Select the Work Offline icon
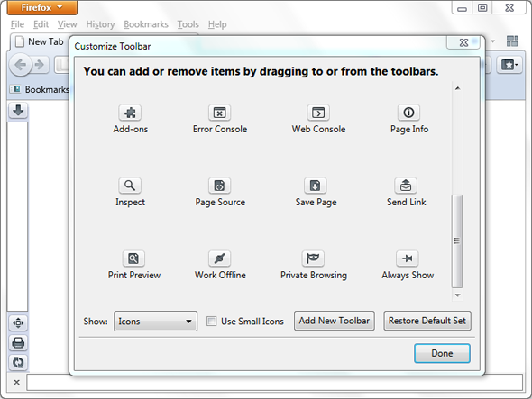 219,258
